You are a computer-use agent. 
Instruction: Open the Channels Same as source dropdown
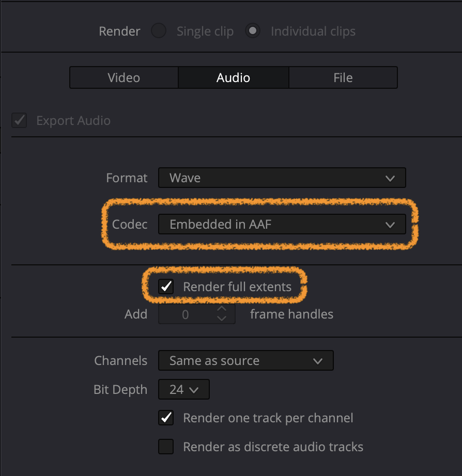pyautogui.click(x=246, y=360)
